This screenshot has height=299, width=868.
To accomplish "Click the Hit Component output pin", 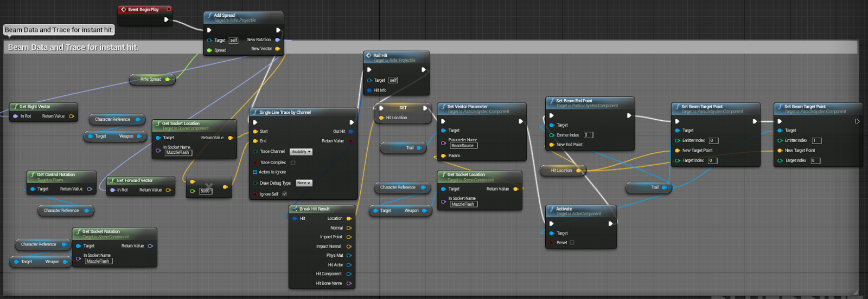I will coord(348,274).
